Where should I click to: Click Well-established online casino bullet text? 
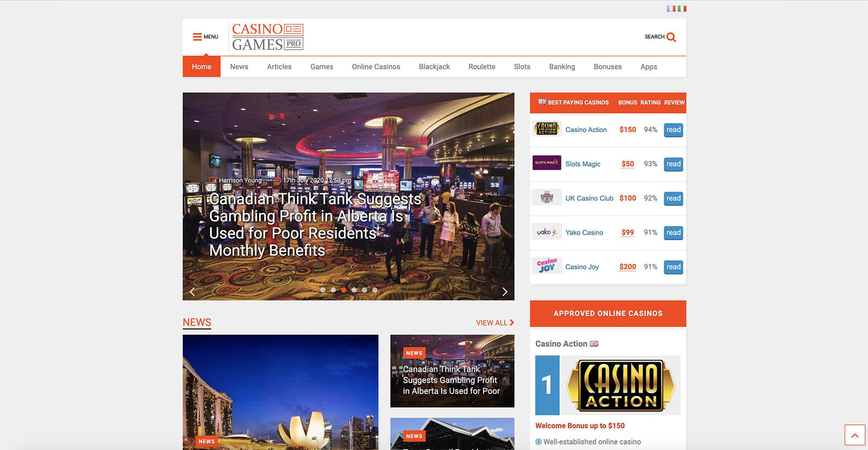(x=592, y=442)
